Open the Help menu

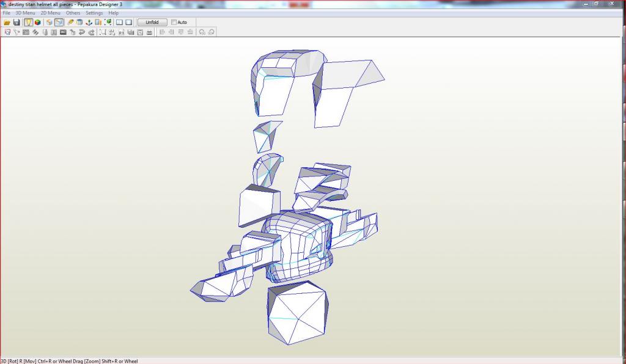click(x=113, y=13)
